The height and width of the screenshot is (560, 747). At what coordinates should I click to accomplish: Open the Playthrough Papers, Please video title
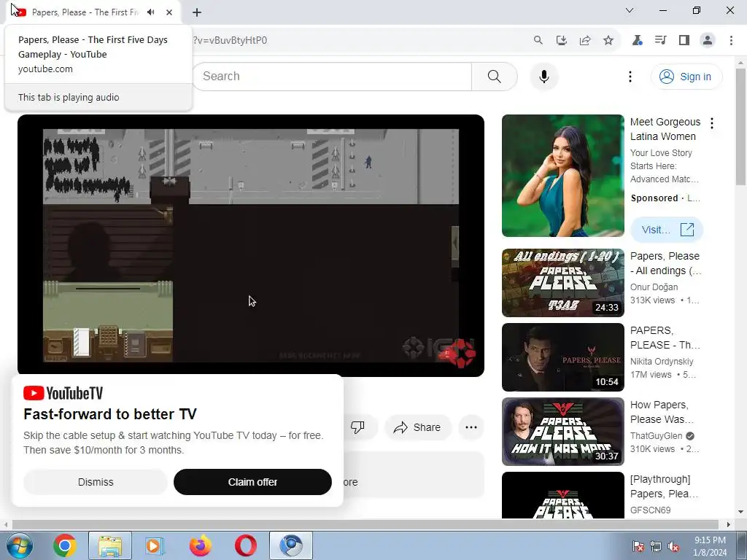tap(664, 486)
